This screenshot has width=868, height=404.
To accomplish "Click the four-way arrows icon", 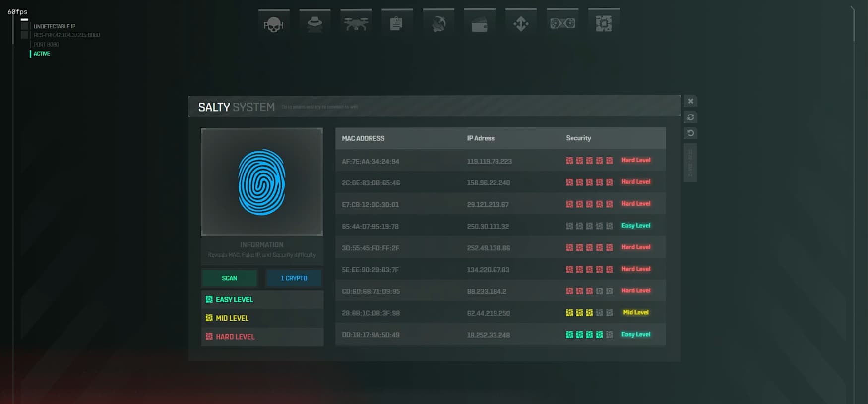I will pos(521,23).
